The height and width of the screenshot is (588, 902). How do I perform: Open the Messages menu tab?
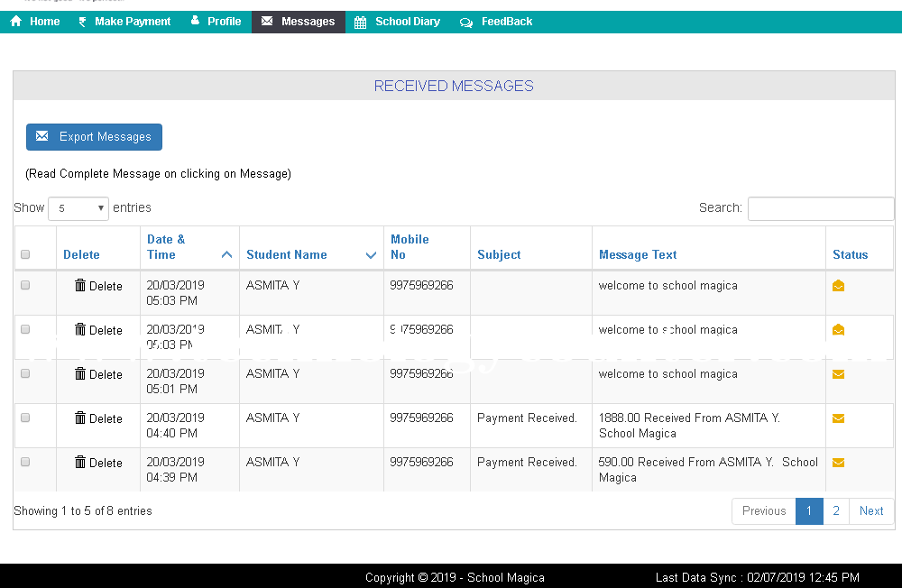click(x=298, y=22)
